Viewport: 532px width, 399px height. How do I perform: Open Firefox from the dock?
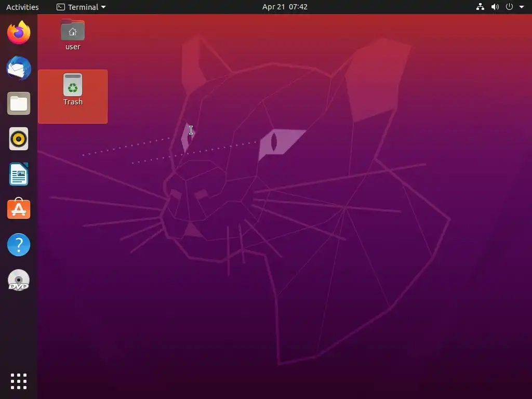click(x=19, y=33)
